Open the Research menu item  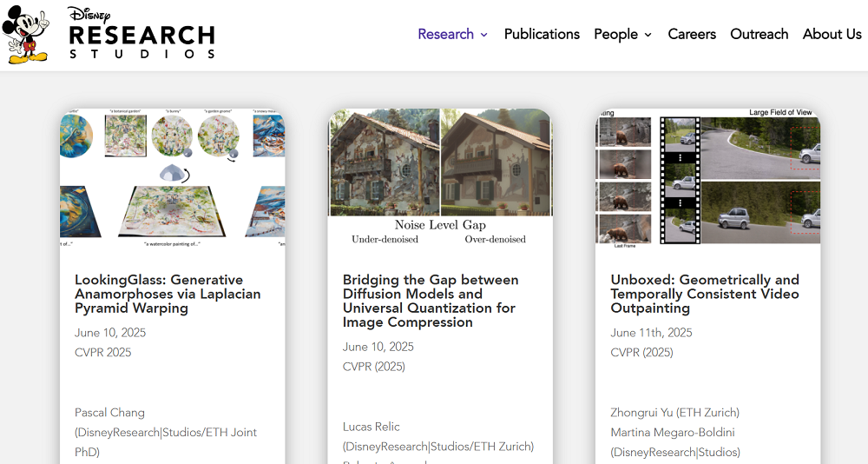(x=445, y=34)
